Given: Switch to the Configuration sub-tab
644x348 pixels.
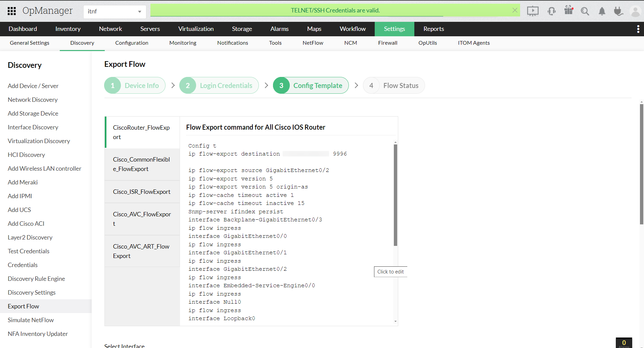Looking at the screenshot, I should click(x=132, y=43).
